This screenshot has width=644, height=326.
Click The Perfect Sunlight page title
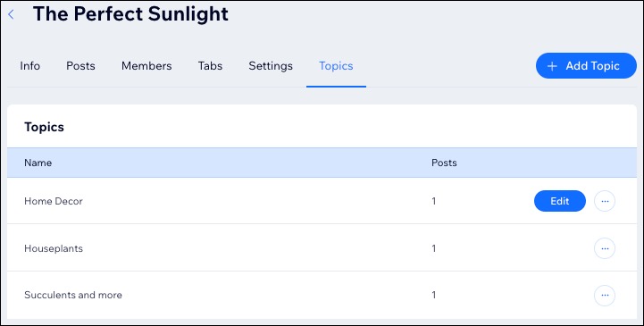click(x=130, y=14)
